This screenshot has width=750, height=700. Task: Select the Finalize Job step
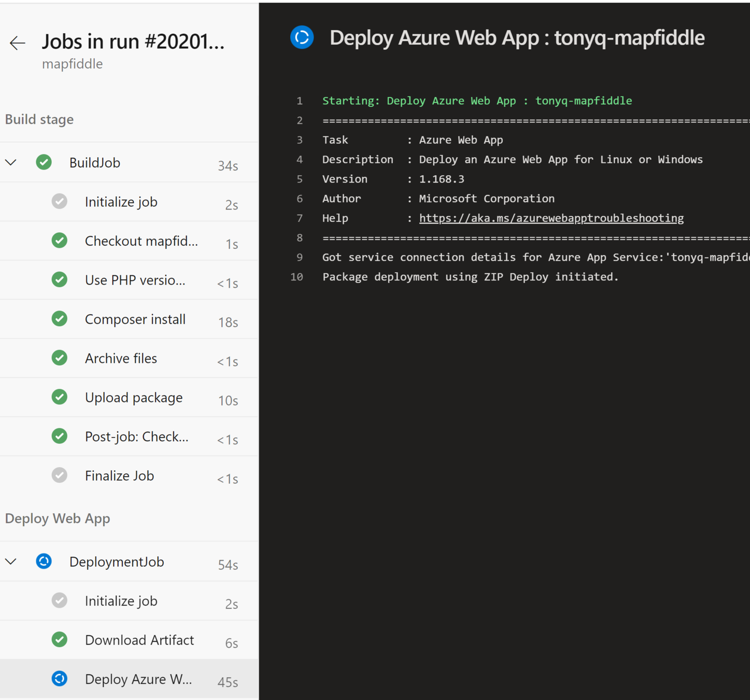(129, 476)
